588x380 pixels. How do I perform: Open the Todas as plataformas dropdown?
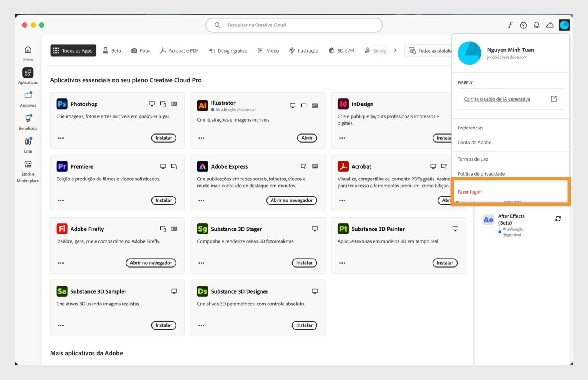click(429, 50)
